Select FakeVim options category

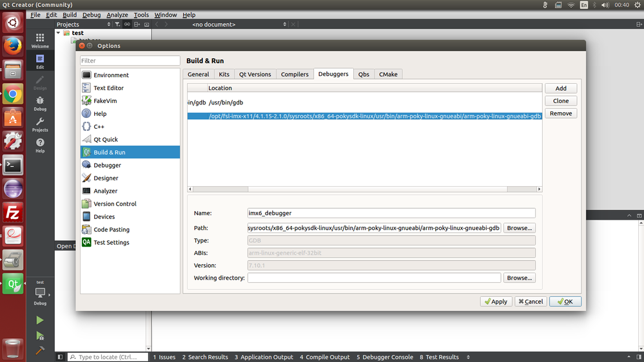click(x=130, y=100)
